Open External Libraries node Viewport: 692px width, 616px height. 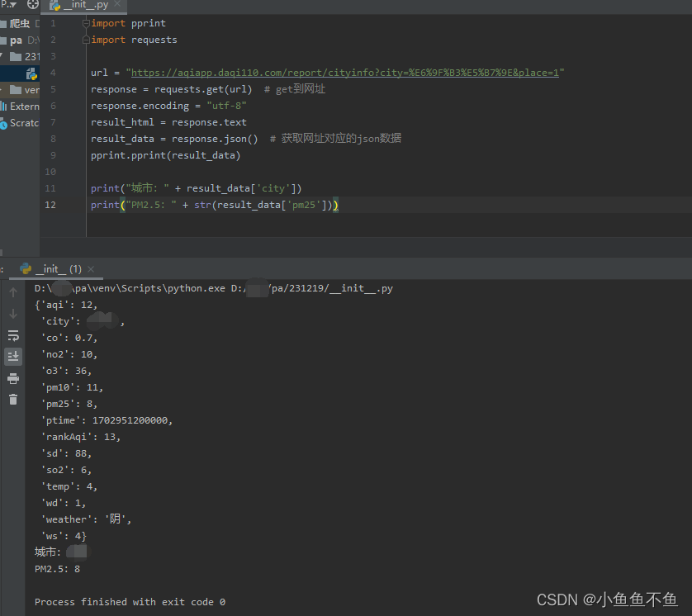point(21,107)
